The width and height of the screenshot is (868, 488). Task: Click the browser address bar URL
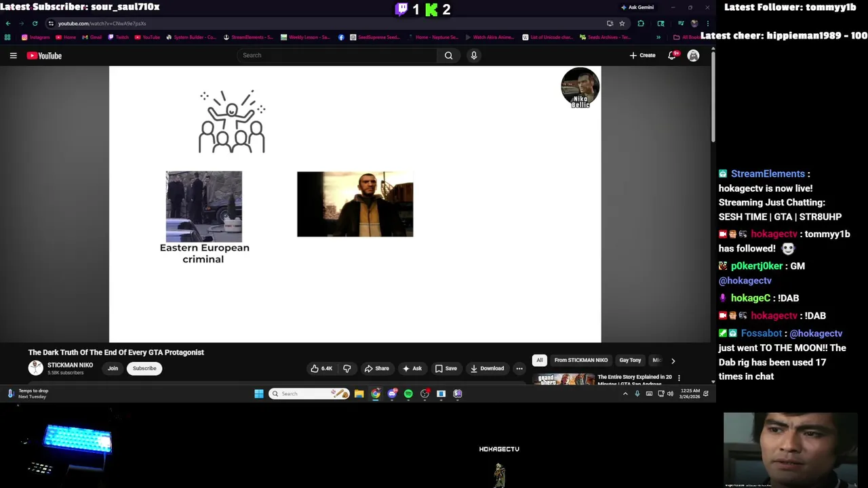click(102, 24)
